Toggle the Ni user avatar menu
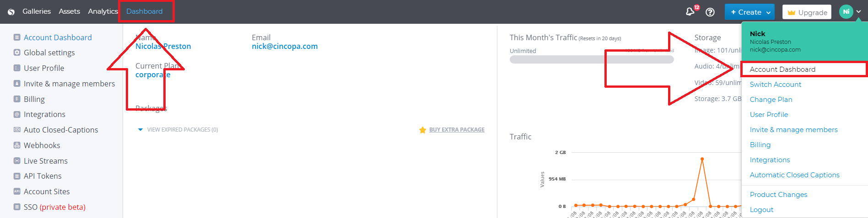The width and height of the screenshot is (868, 218). 846,12
